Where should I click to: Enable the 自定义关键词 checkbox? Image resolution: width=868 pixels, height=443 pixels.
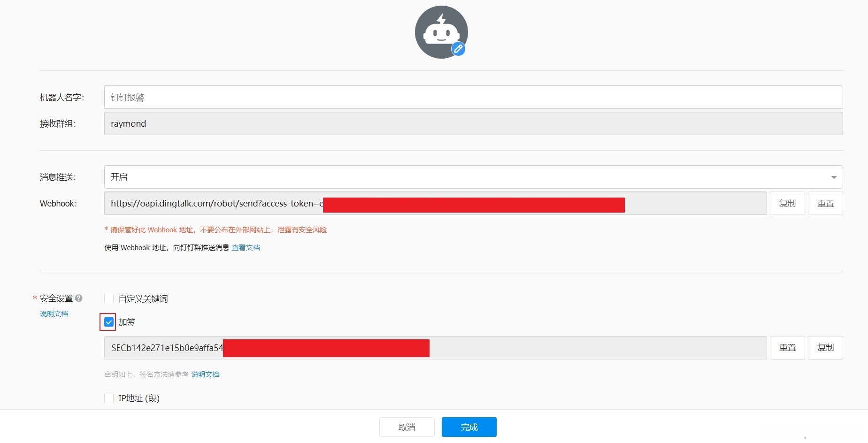(x=109, y=298)
